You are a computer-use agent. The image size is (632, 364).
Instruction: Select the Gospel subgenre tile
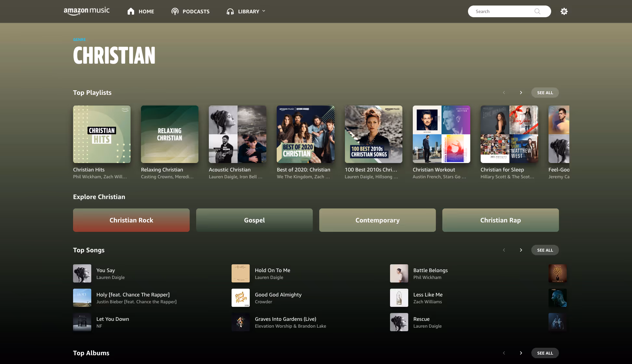[x=254, y=220]
